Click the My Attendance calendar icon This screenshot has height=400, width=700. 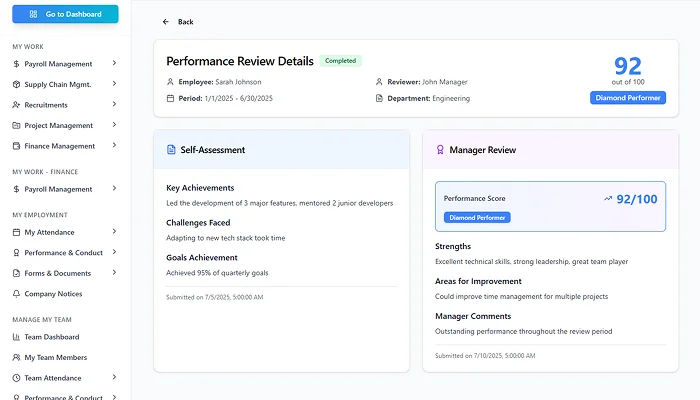[x=16, y=232]
